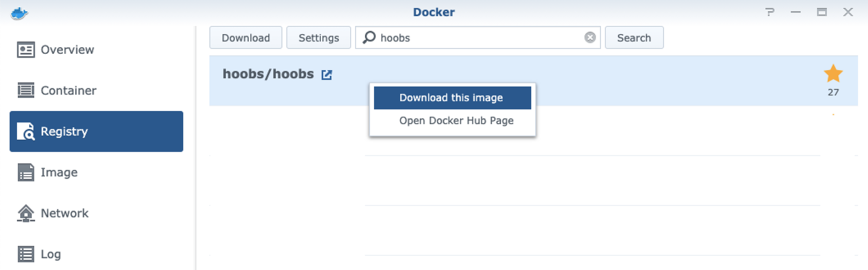Click the star rating icon for hoobs/hoobs
The image size is (868, 270).
click(x=833, y=73)
